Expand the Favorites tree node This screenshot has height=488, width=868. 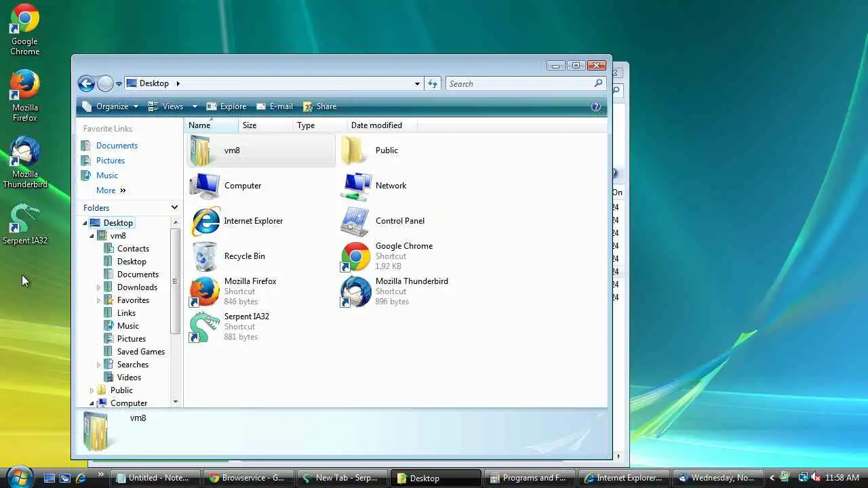pyautogui.click(x=98, y=300)
